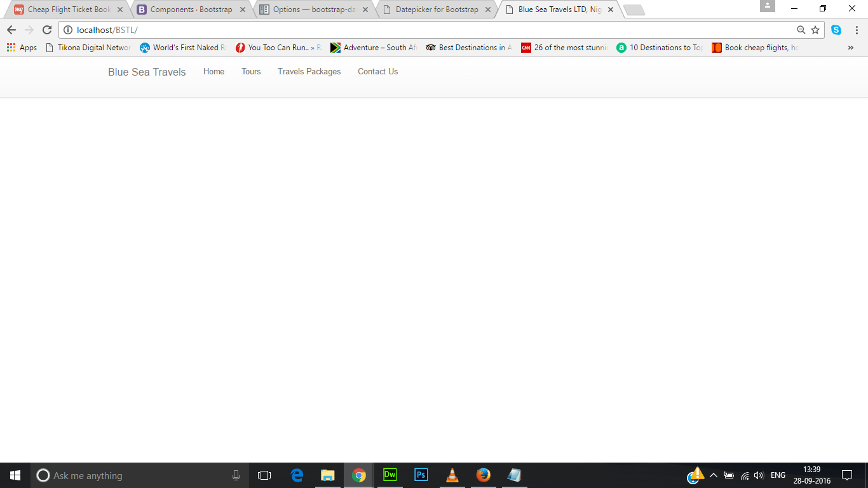Viewport: 868px width, 488px height.
Task: Open VLC media player from the taskbar
Action: [x=452, y=475]
